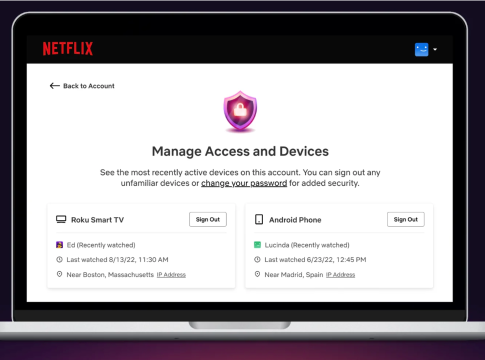Click the security shield lock icon
Viewport: 485px width, 360px height.
pyautogui.click(x=240, y=111)
